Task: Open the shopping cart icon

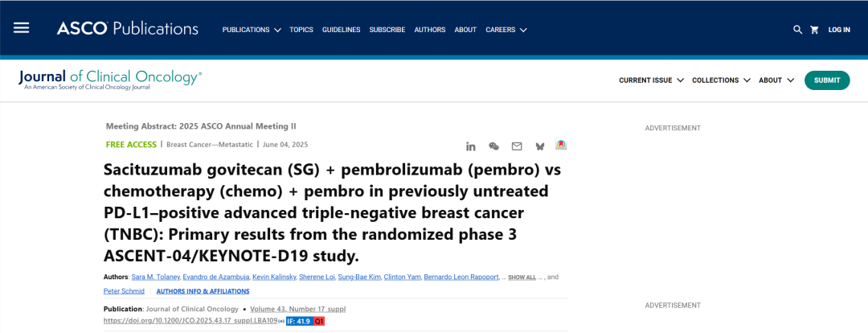Action: [814, 30]
